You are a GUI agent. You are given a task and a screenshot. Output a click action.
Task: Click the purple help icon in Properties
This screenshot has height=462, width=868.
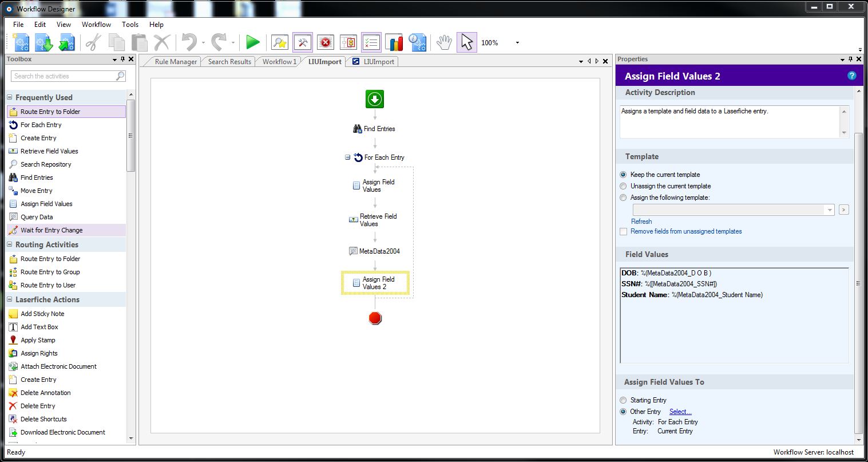(851, 76)
